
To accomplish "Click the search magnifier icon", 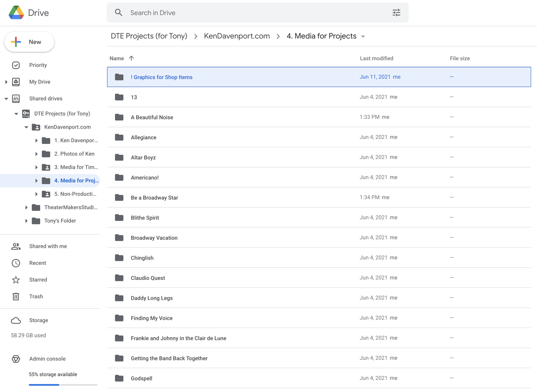I will tap(119, 13).
